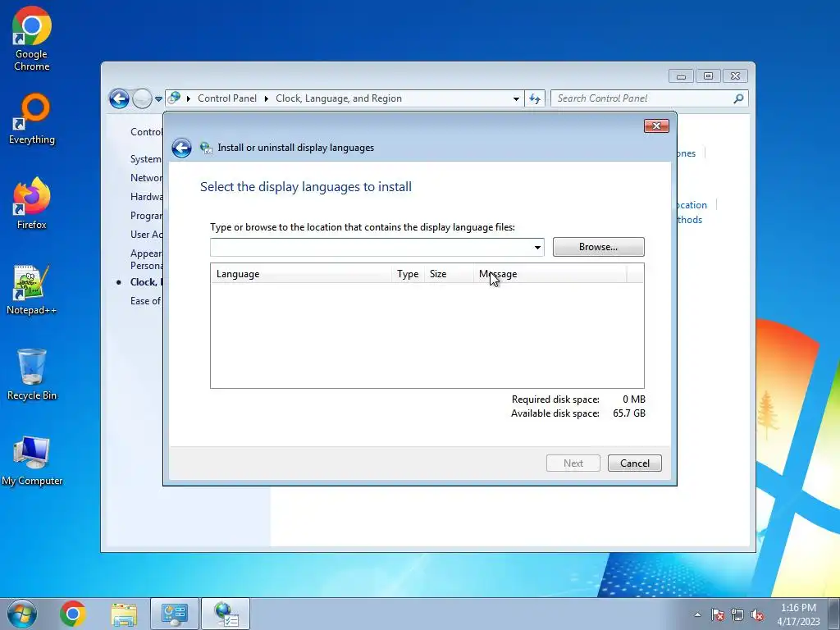
Task: Sort by the Type column header
Action: tap(409, 274)
